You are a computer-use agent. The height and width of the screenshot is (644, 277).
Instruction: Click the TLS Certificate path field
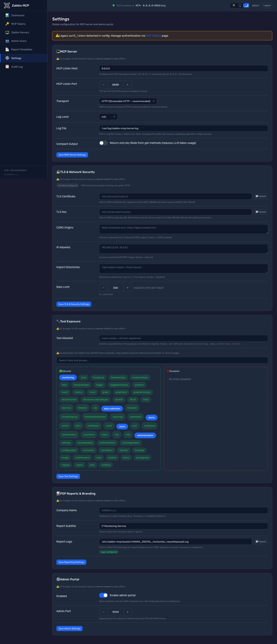tap(175, 197)
